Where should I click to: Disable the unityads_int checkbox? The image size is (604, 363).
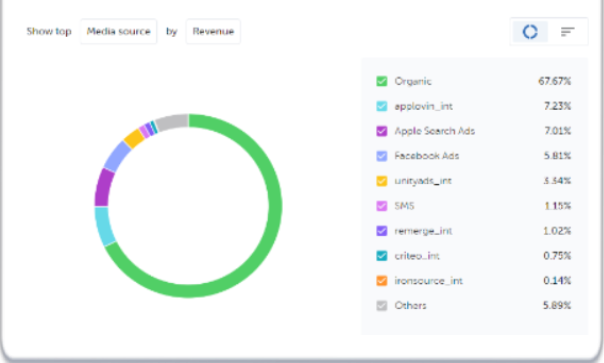coord(381,181)
